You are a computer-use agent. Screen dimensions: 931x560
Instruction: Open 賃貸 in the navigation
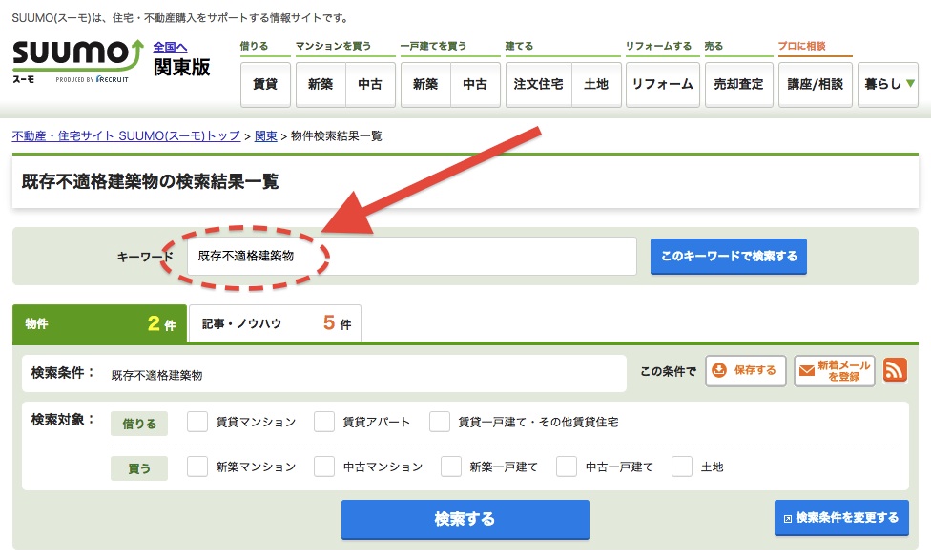[265, 84]
